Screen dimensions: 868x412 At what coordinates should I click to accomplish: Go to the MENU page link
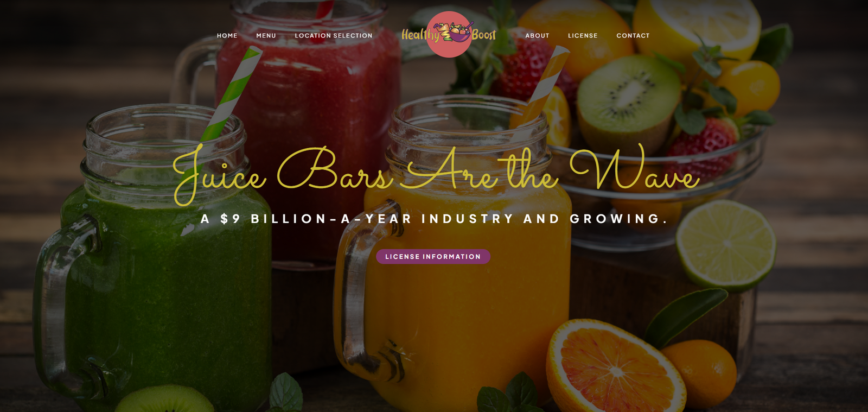pyautogui.click(x=266, y=36)
